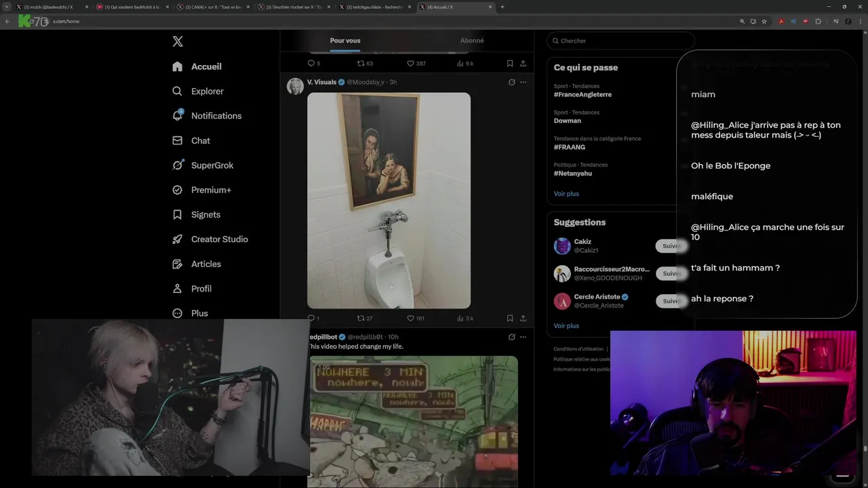Repost the post with 63 reposts
Image resolution: width=868 pixels, height=488 pixels.
click(365, 63)
